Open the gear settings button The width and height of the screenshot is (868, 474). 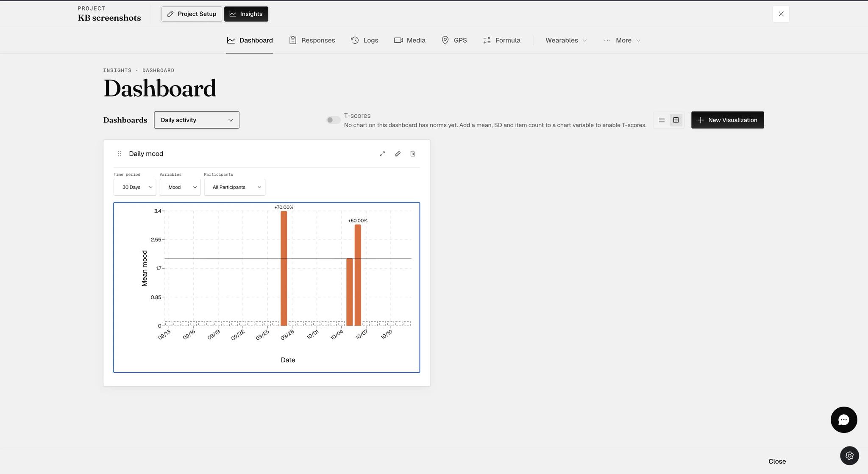coord(849,456)
